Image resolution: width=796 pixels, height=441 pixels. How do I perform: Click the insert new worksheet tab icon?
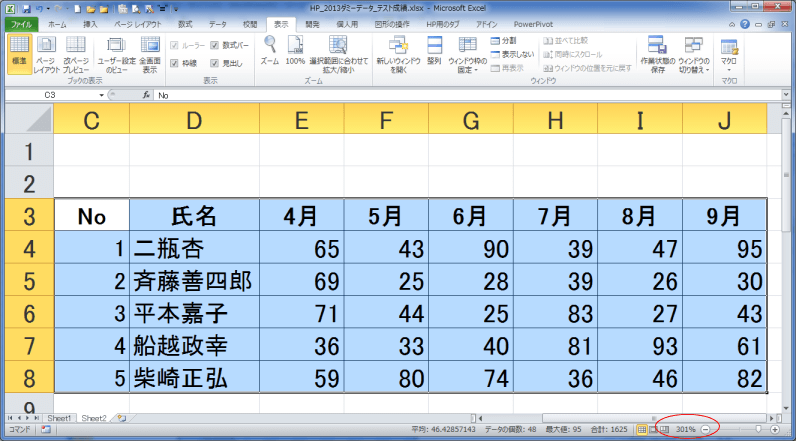pyautogui.click(x=121, y=418)
